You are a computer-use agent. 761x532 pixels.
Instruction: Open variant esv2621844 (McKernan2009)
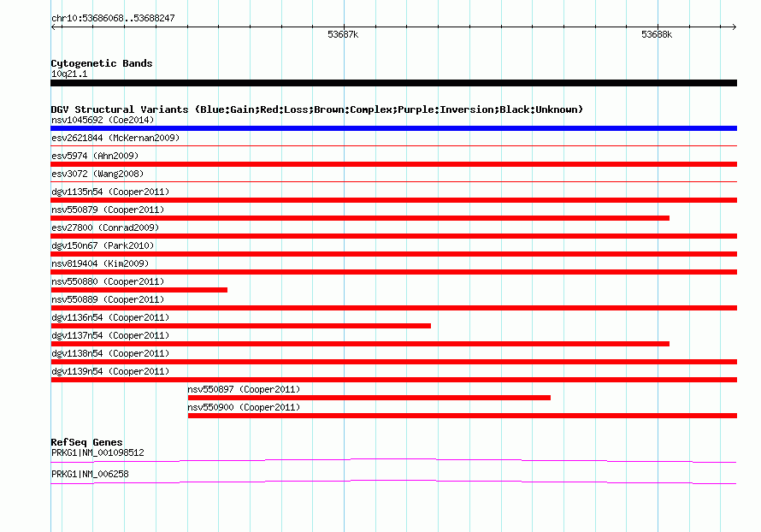(x=115, y=138)
